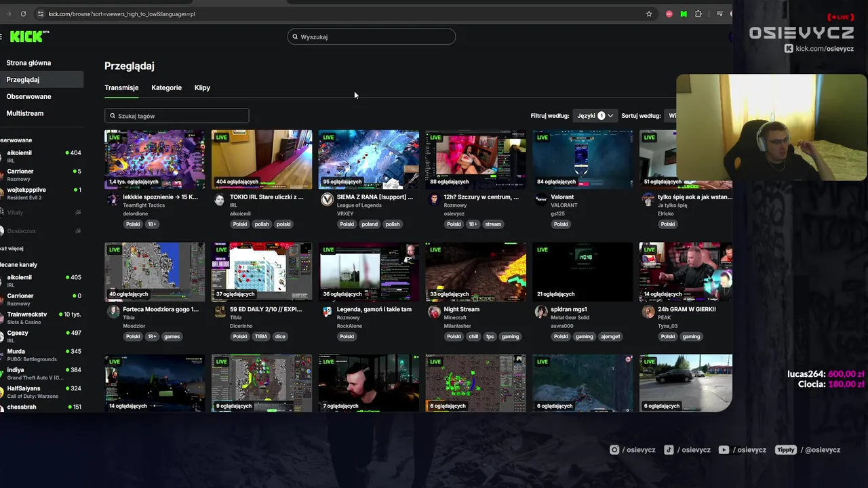Screen dimensions: 868x488
Task: Open the Night Stream Minecraft thumbnail
Action: tap(475, 272)
